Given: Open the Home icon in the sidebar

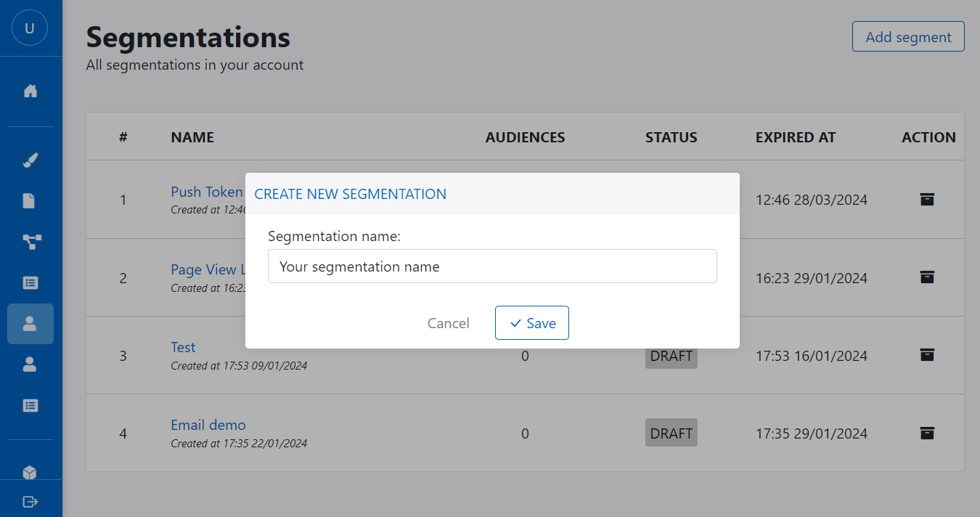Looking at the screenshot, I should tap(30, 90).
